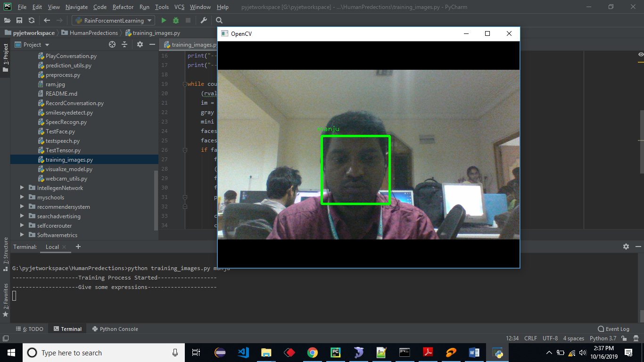Open the Refactor menu

(x=123, y=7)
